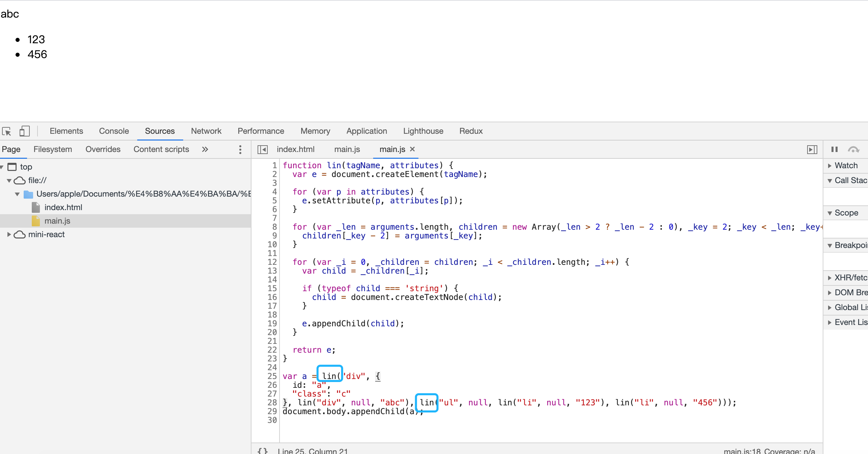Expand the mini-react tree node
Image resolution: width=868 pixels, height=454 pixels.
pos(9,234)
